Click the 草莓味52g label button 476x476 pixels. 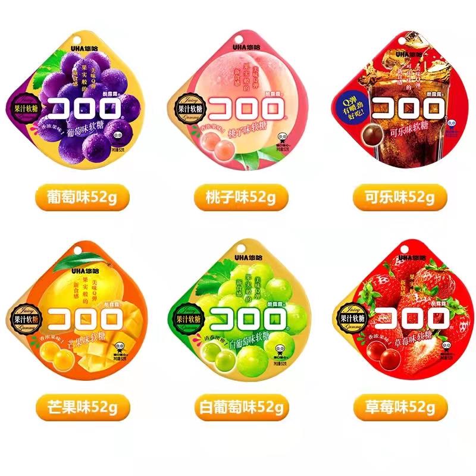click(x=400, y=408)
